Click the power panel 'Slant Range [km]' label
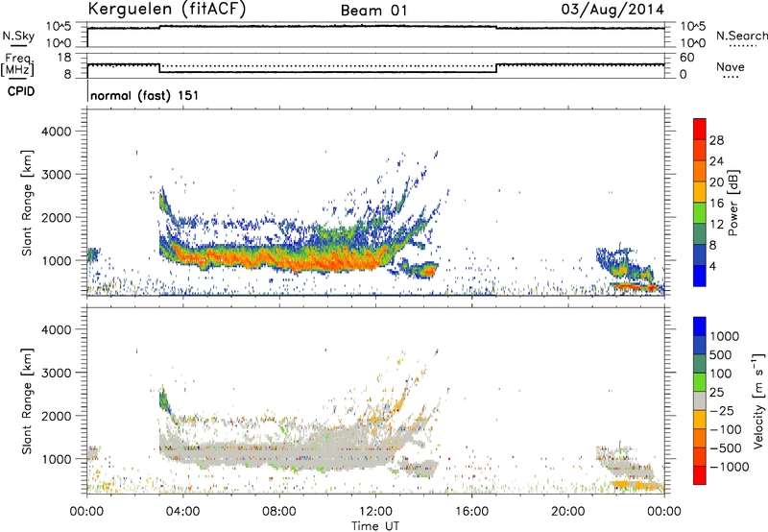Image resolution: width=768 pixels, height=532 pixels. point(27,203)
